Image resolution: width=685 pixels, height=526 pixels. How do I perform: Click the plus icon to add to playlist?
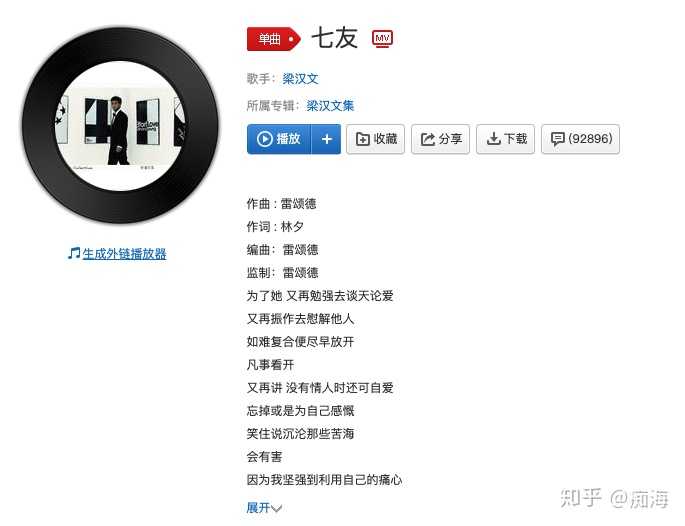point(326,139)
